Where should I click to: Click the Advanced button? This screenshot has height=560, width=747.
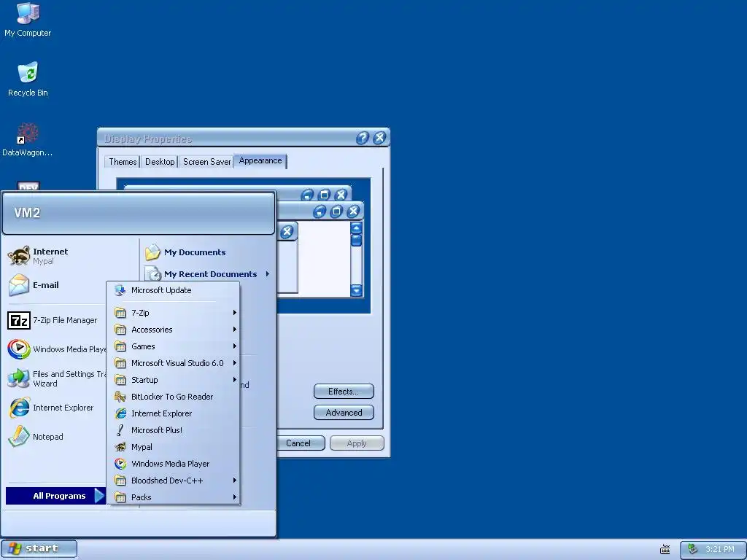344,413
